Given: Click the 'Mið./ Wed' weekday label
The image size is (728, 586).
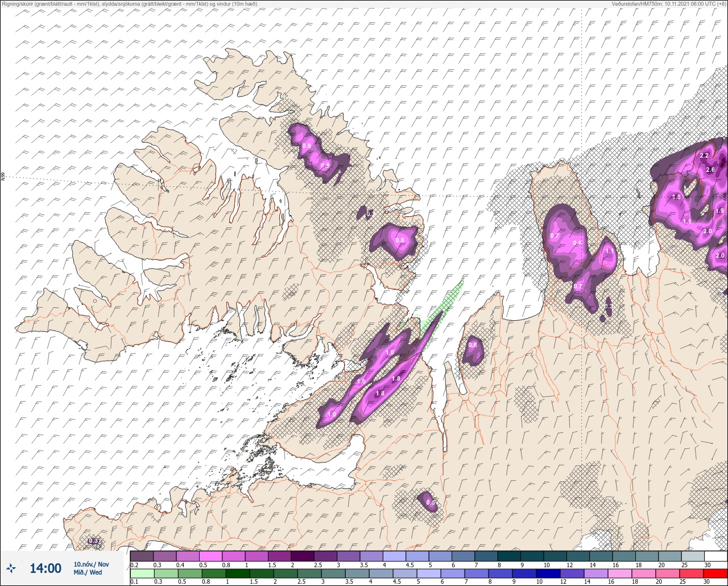Looking at the screenshot, I should pyautogui.click(x=88, y=572).
